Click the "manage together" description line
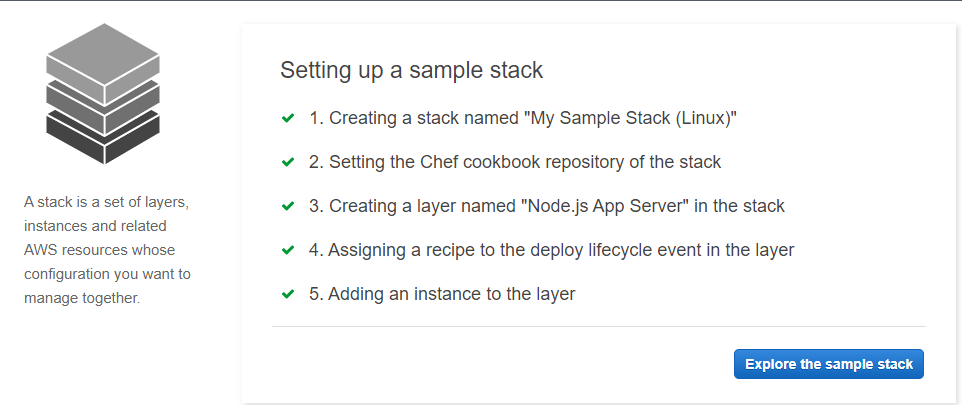 pyautogui.click(x=82, y=299)
